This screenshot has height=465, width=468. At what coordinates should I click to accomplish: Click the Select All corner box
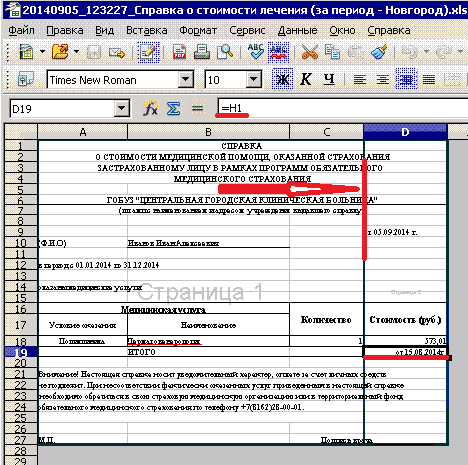(x=21, y=132)
